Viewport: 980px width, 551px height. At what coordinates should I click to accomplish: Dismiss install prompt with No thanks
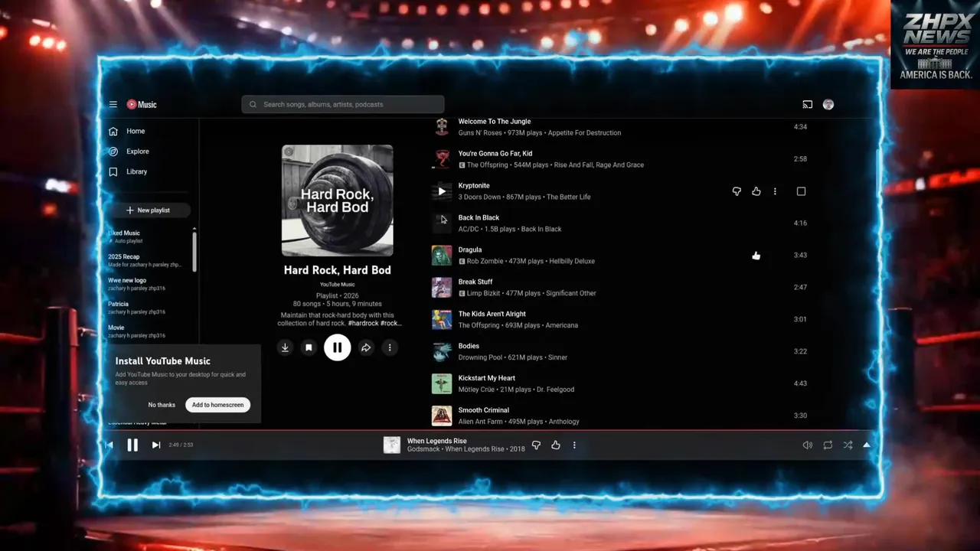pos(162,405)
